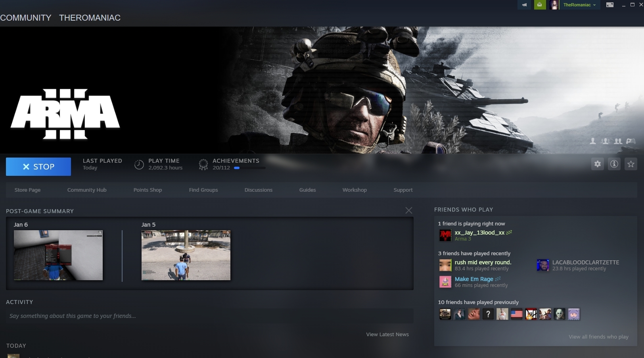Open the THEROMANIAC navigation menu
The height and width of the screenshot is (358, 644).
pos(90,18)
